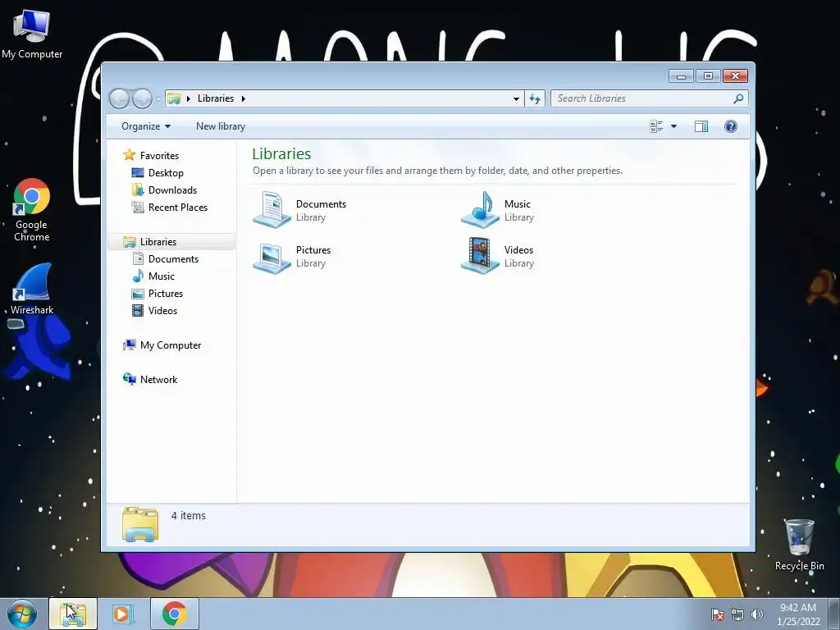Expand the view options dropdown arrow
Image resolution: width=840 pixels, height=630 pixels.
[x=674, y=126]
